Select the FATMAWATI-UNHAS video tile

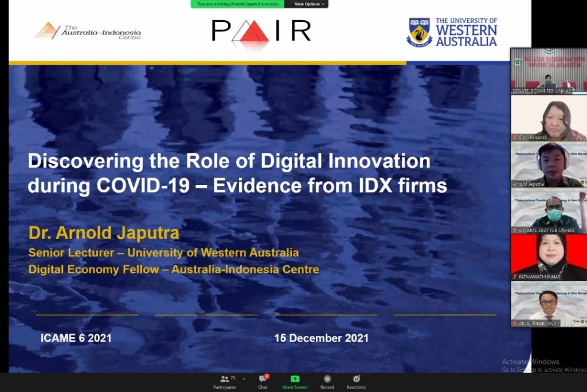pyautogui.click(x=549, y=258)
